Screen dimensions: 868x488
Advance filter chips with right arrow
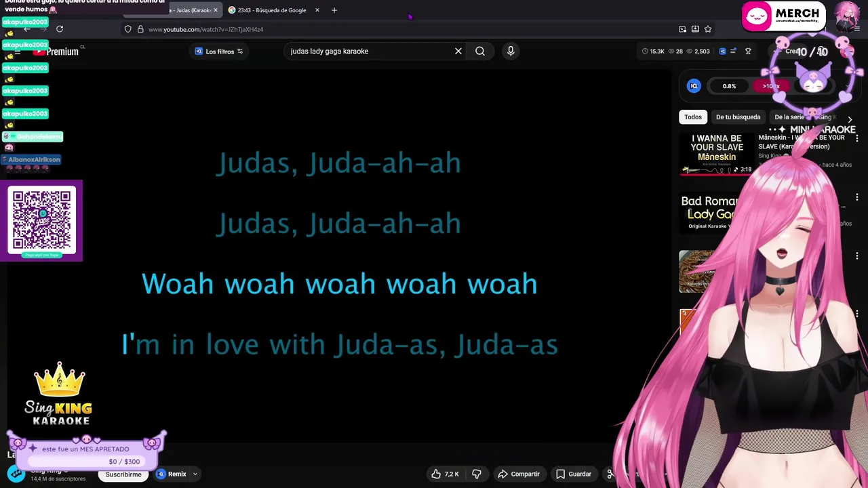coord(850,119)
